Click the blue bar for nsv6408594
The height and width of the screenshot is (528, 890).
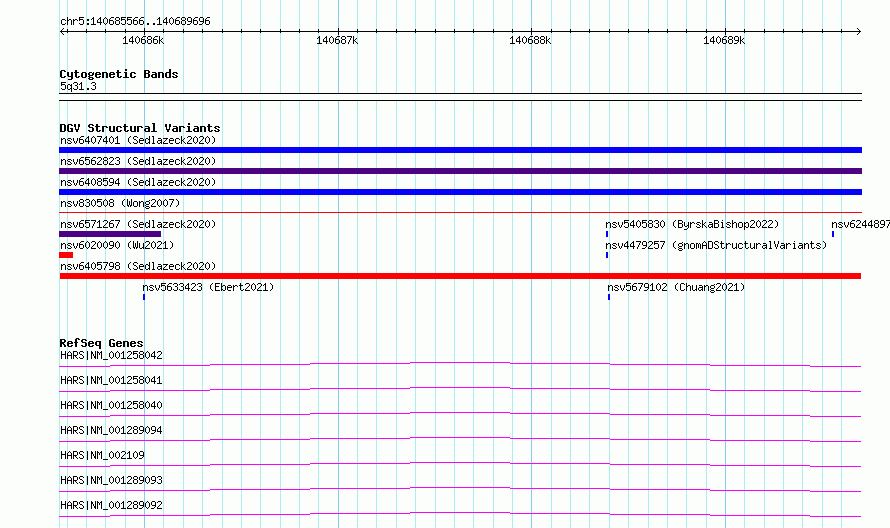[460, 192]
